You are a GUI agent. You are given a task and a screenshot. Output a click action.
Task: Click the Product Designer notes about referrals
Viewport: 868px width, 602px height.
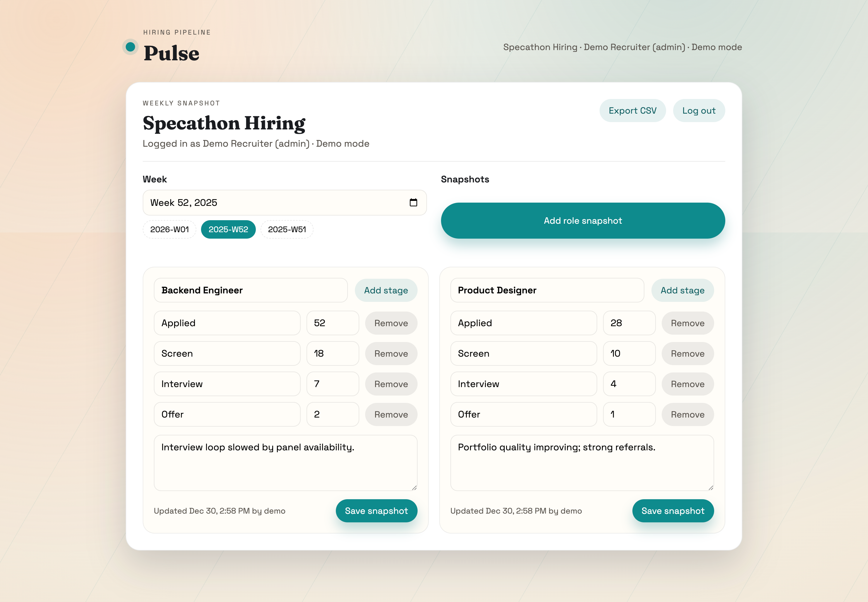pos(582,463)
